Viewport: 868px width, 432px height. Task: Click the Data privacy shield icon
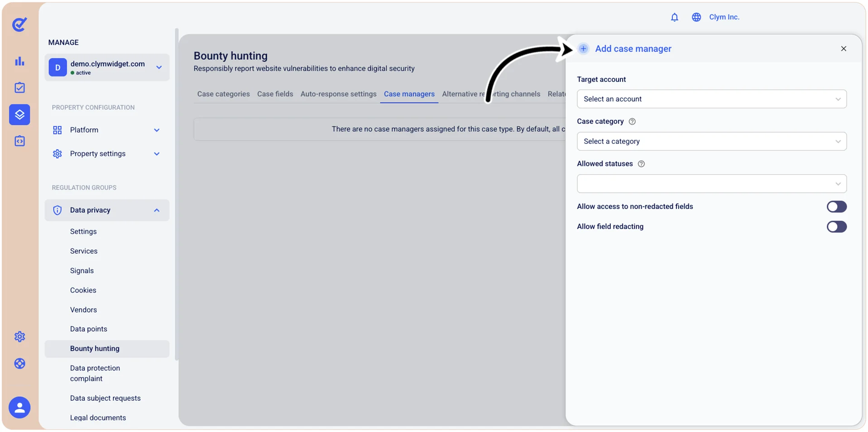coord(58,210)
